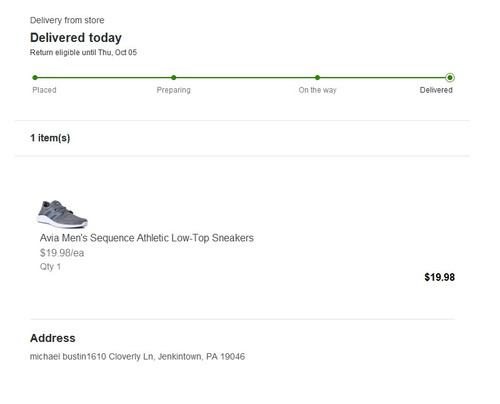Click the Preparing step dot on tracker
The width and height of the screenshot is (500, 404).
coord(174,78)
